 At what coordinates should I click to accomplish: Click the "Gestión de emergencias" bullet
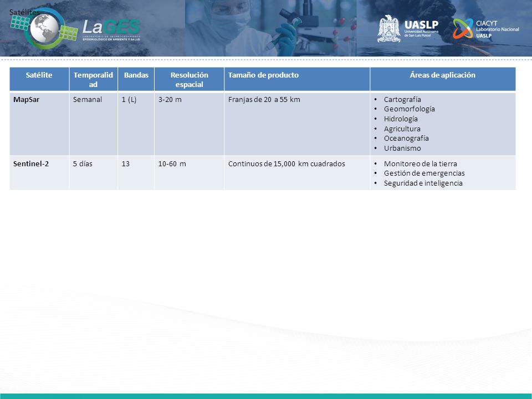(424, 173)
